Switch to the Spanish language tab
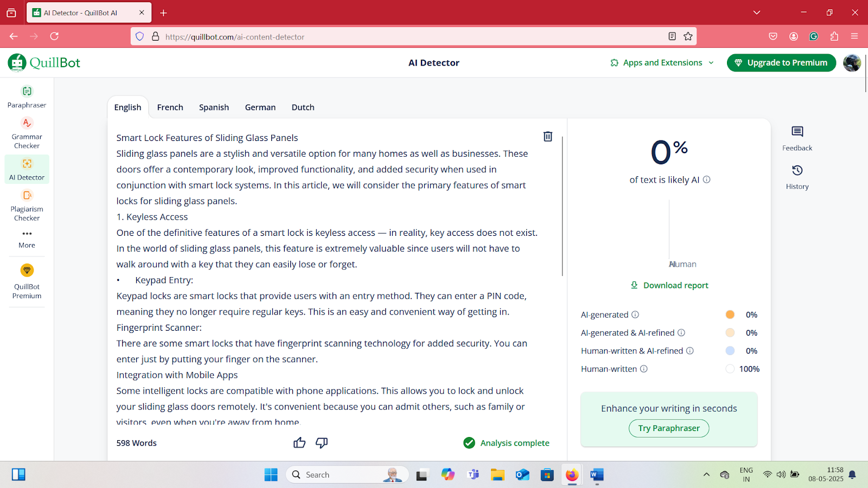This screenshot has width=868, height=488. (214, 107)
